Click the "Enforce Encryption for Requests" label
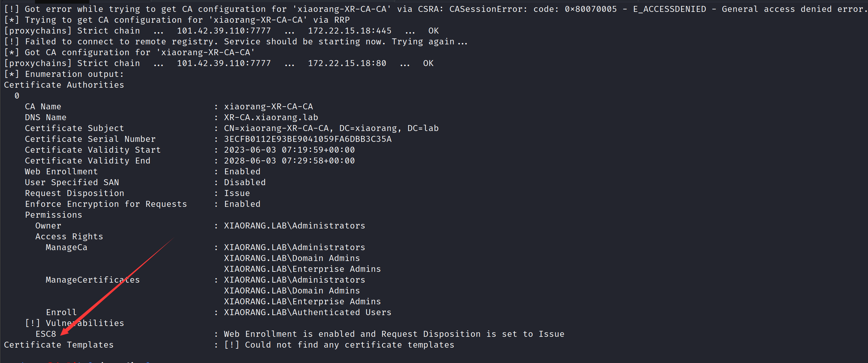 tap(106, 204)
